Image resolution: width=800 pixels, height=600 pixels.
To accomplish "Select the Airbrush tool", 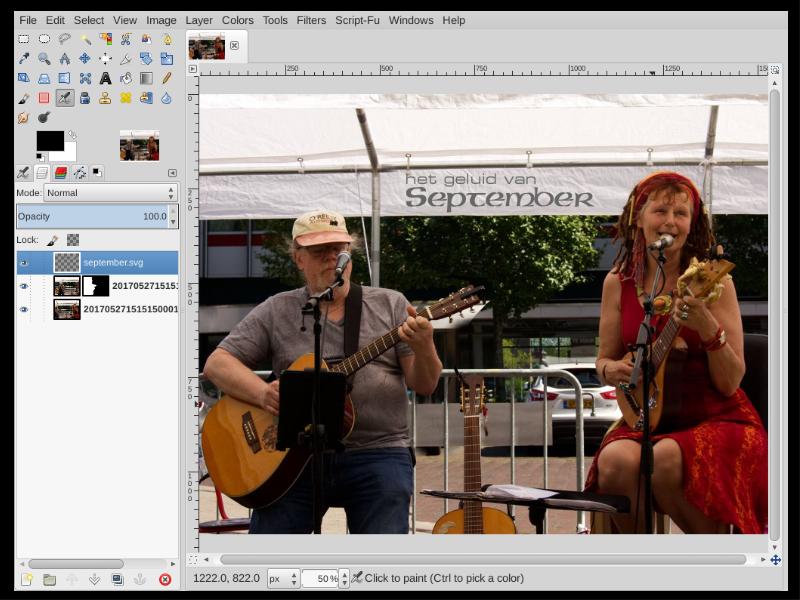I will [64, 98].
